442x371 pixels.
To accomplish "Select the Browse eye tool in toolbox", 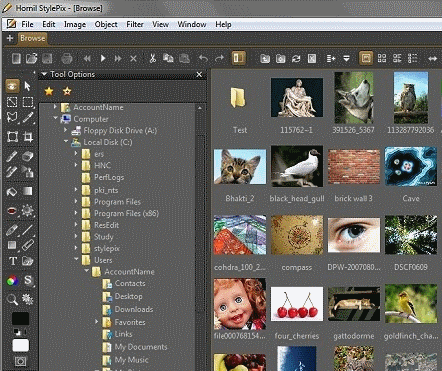I will (x=13, y=86).
